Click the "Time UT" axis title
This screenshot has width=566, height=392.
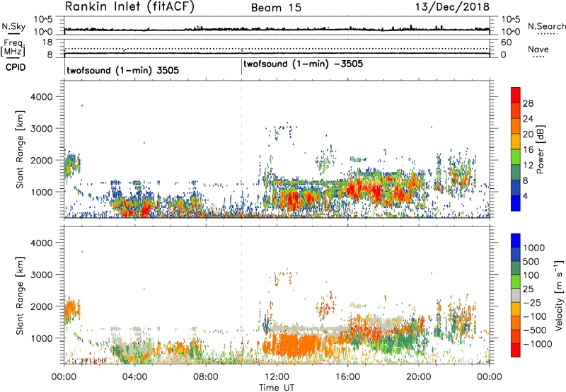277,388
